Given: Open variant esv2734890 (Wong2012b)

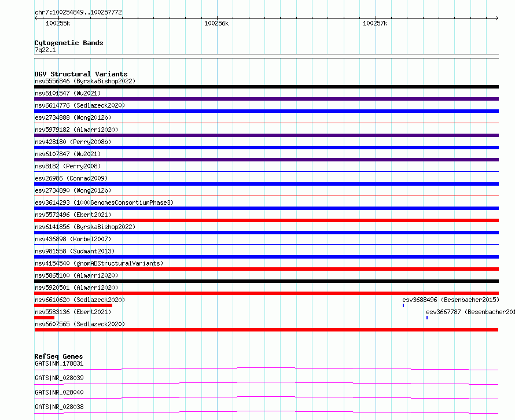Looking at the screenshot, I should click(73, 190).
